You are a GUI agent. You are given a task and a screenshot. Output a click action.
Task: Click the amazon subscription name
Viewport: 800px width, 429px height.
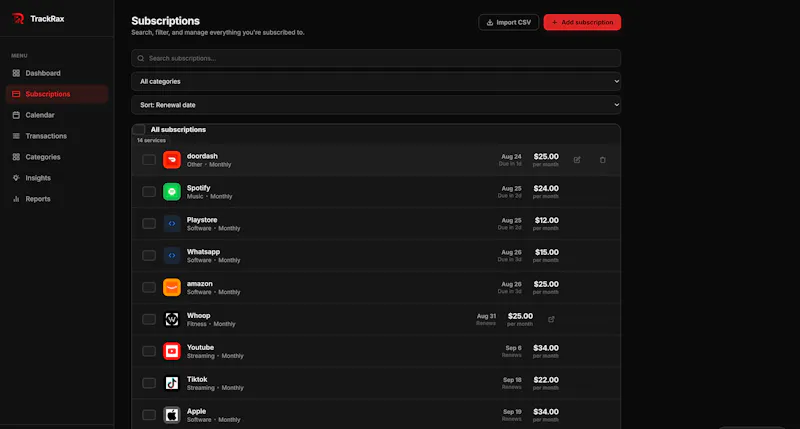click(x=199, y=284)
